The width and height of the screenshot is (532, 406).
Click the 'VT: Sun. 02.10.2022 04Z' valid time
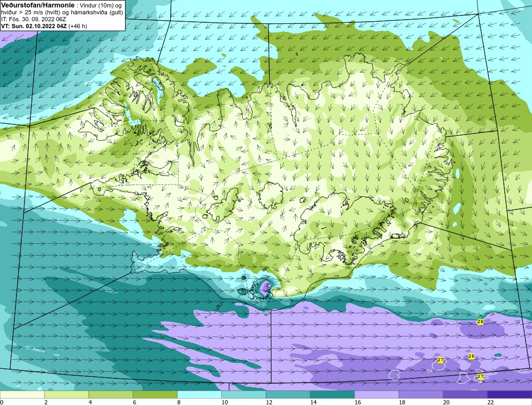pyautogui.click(x=34, y=26)
